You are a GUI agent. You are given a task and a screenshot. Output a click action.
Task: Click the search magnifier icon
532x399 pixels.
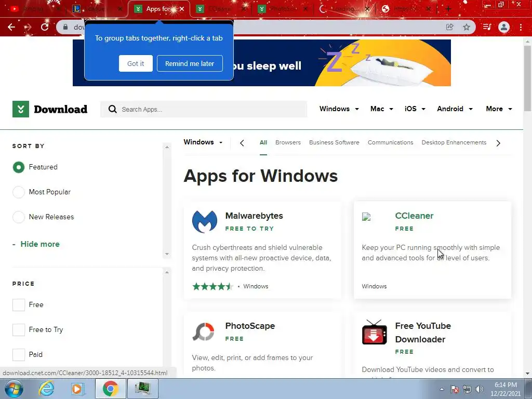coord(112,109)
